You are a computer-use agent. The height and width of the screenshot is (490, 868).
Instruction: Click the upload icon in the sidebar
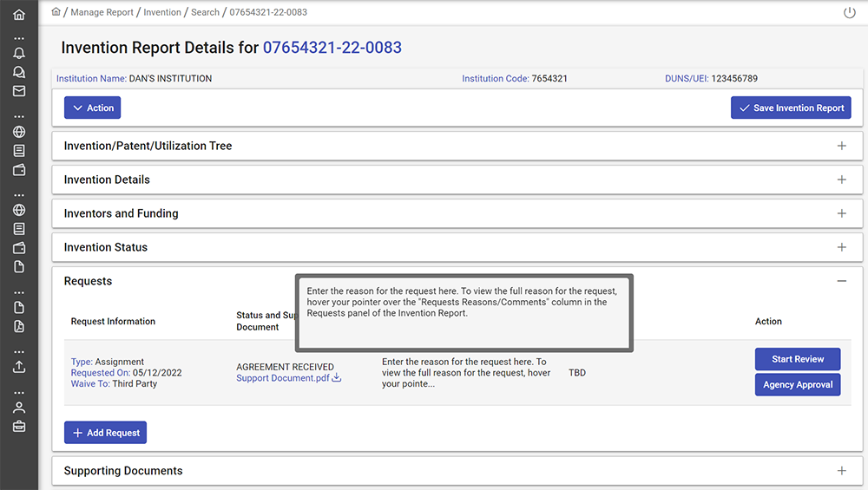pyautogui.click(x=19, y=366)
